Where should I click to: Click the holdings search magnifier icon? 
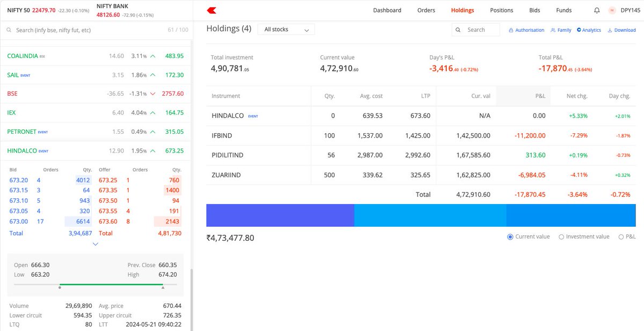[x=459, y=30]
